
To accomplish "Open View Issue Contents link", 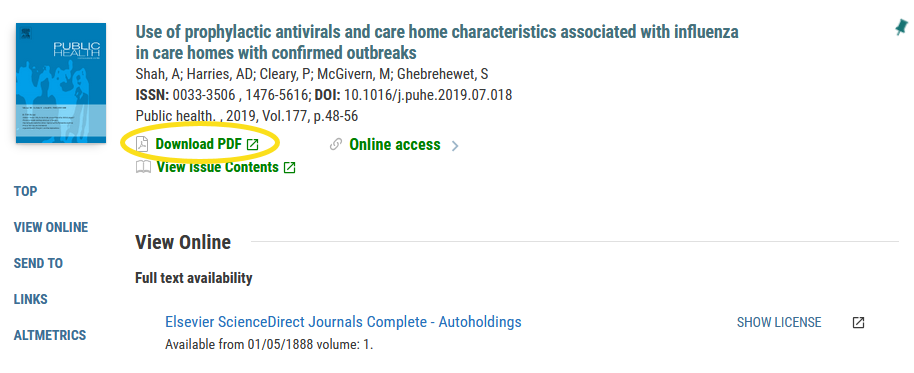I will (x=217, y=167).
